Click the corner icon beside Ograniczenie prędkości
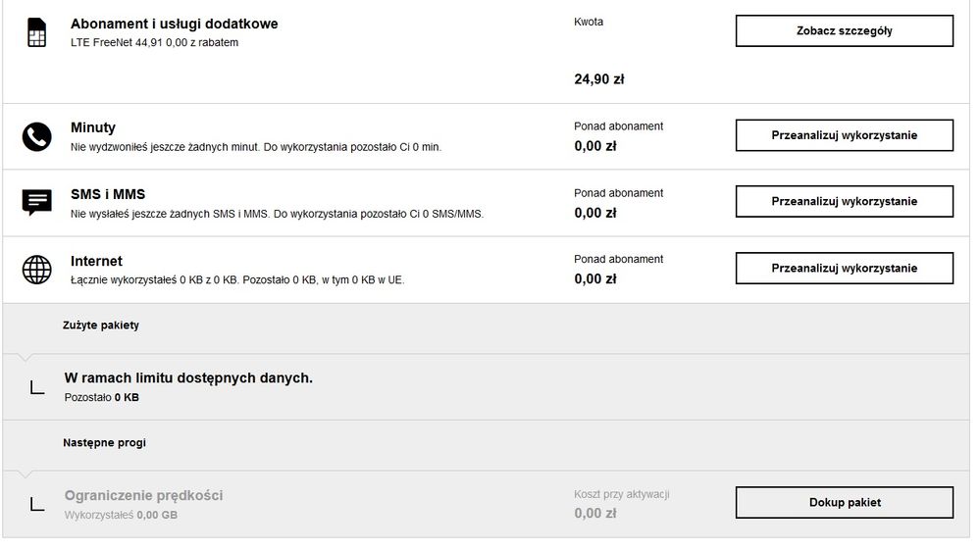This screenshot has width=980, height=551. [x=37, y=504]
